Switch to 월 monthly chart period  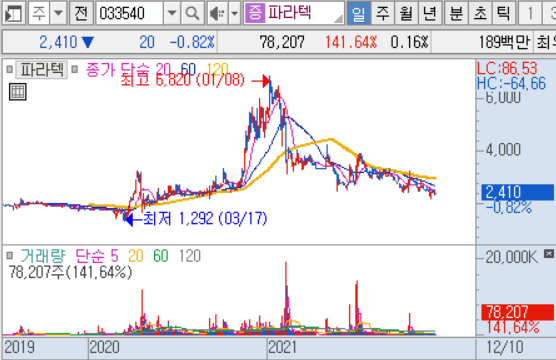point(406,13)
